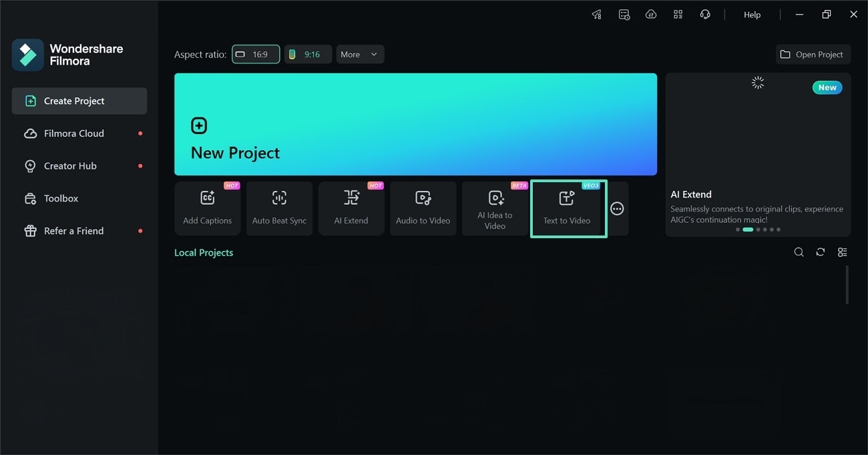Open the AI Extend promo banner
This screenshot has width=868, height=455.
click(x=758, y=155)
